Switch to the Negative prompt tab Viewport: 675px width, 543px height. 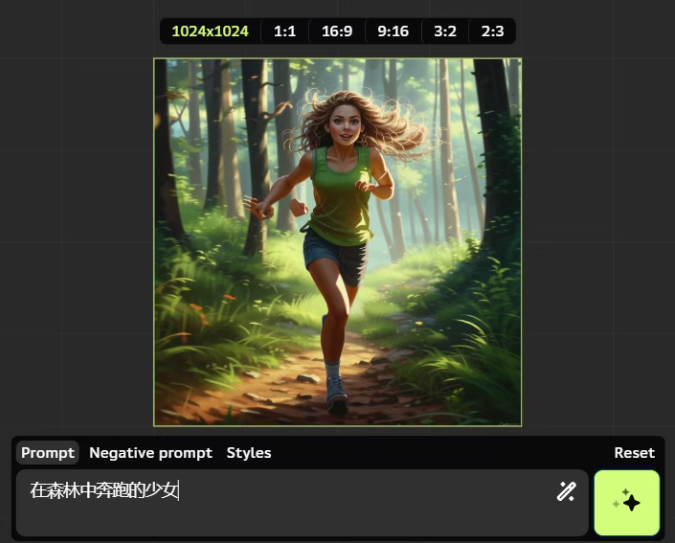(150, 453)
